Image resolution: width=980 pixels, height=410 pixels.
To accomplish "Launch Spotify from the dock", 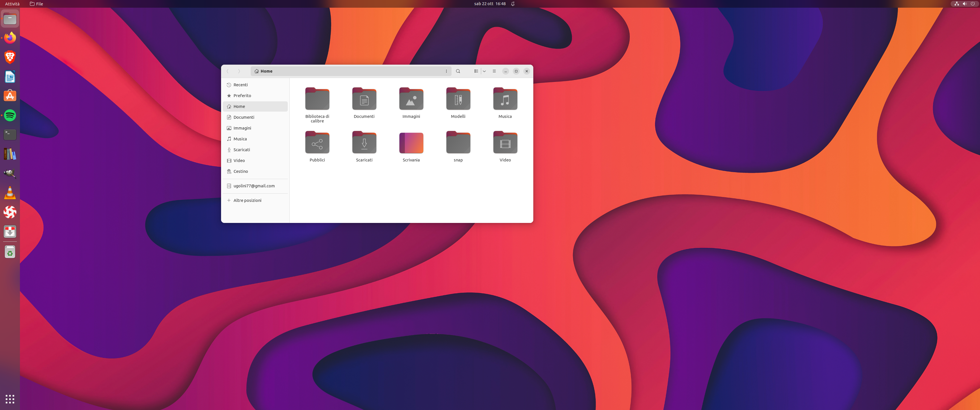I will click(10, 115).
